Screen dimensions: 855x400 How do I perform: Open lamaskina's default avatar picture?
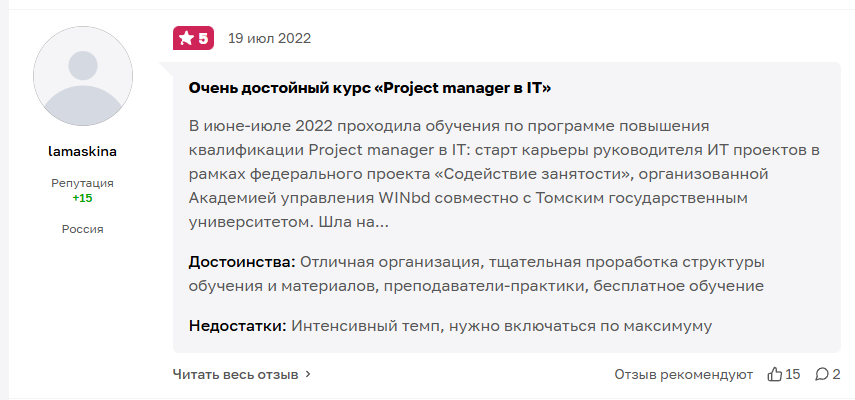(x=83, y=76)
